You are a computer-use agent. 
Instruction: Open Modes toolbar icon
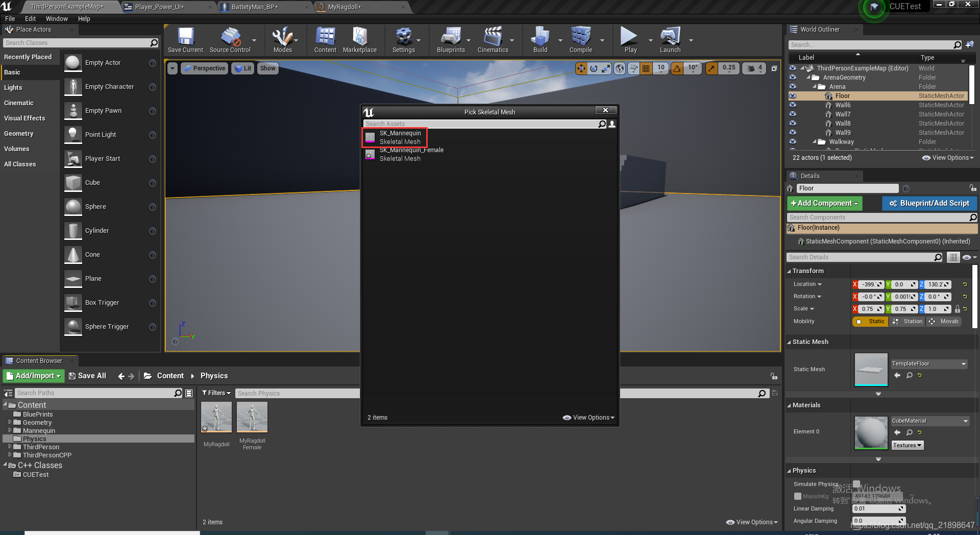[282, 40]
